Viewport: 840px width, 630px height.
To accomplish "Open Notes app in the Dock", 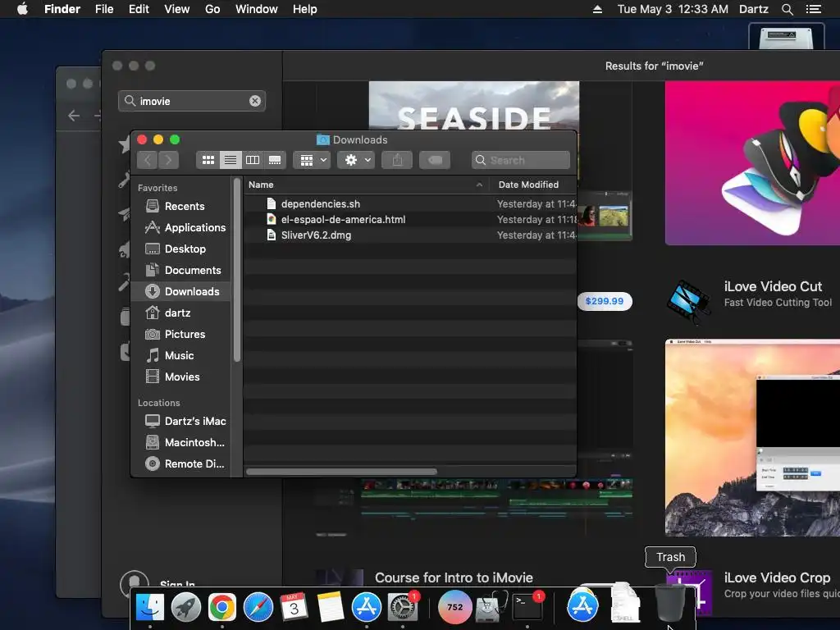I will coord(330,607).
